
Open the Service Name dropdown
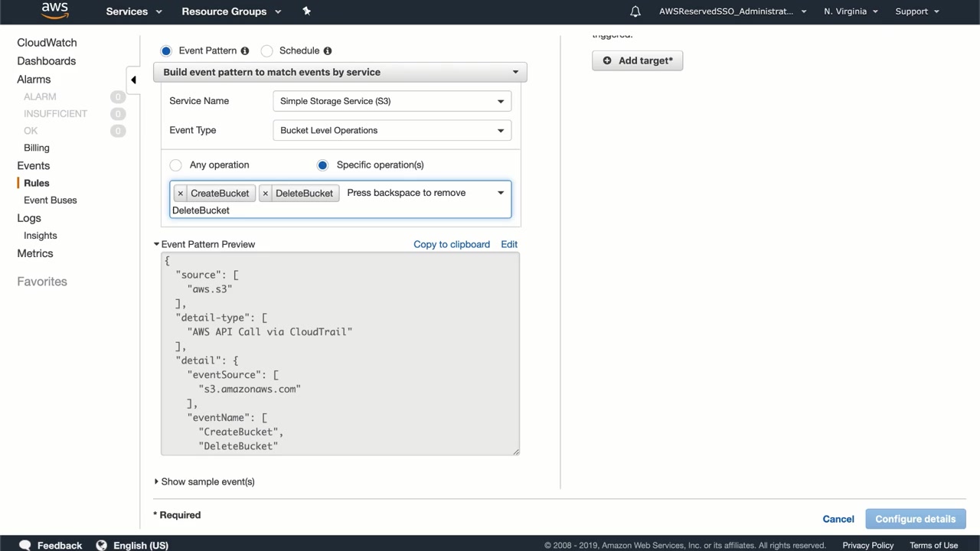click(x=391, y=101)
